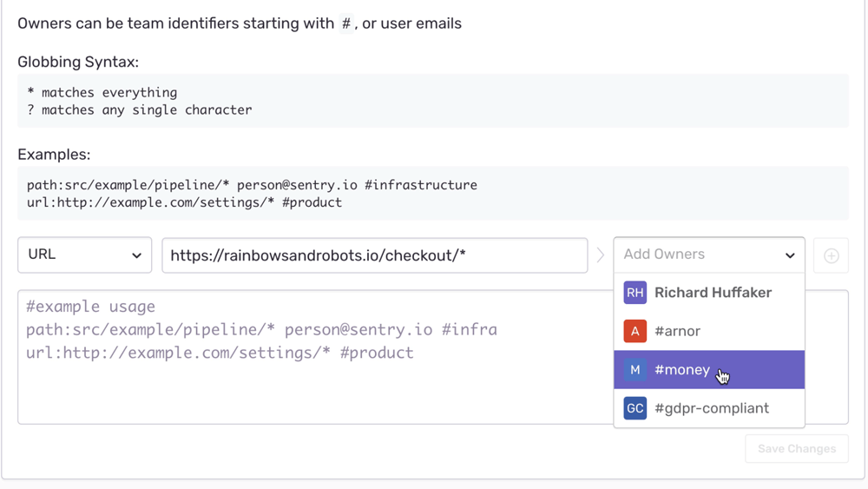Choose #arnor team from owners list
868x489 pixels.
click(x=677, y=331)
